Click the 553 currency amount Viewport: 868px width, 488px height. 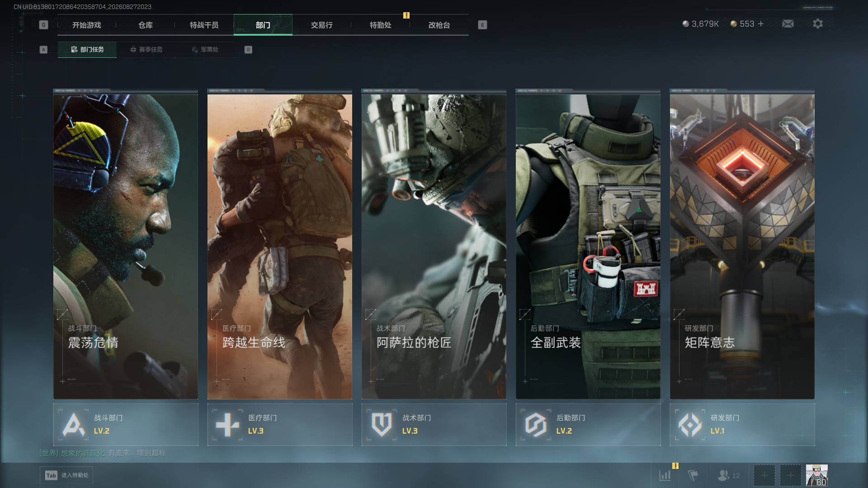747,24
